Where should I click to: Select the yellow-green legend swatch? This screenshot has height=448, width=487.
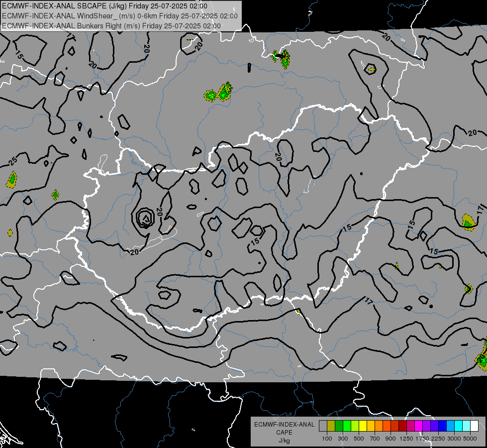click(x=355, y=426)
